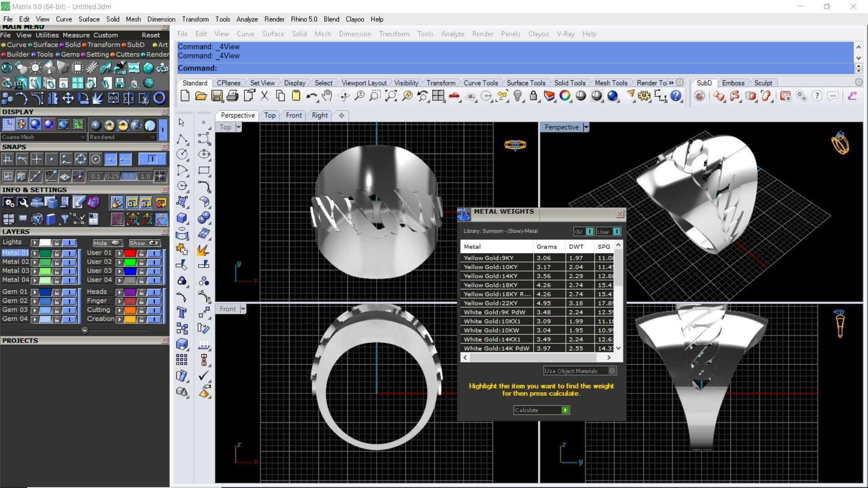Screen dimensions: 868x488
Task: Click the Show layers button
Action: pos(143,243)
